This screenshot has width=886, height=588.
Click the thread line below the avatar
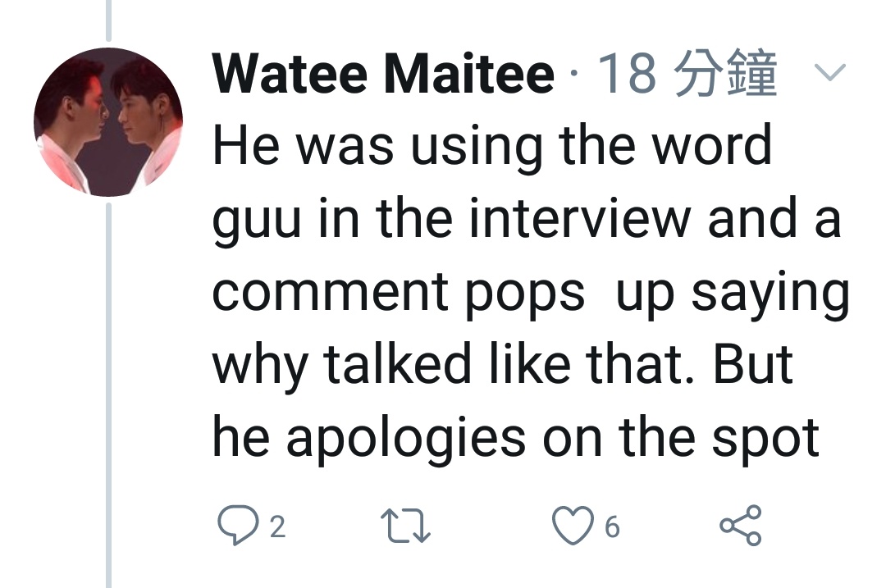(x=108, y=395)
